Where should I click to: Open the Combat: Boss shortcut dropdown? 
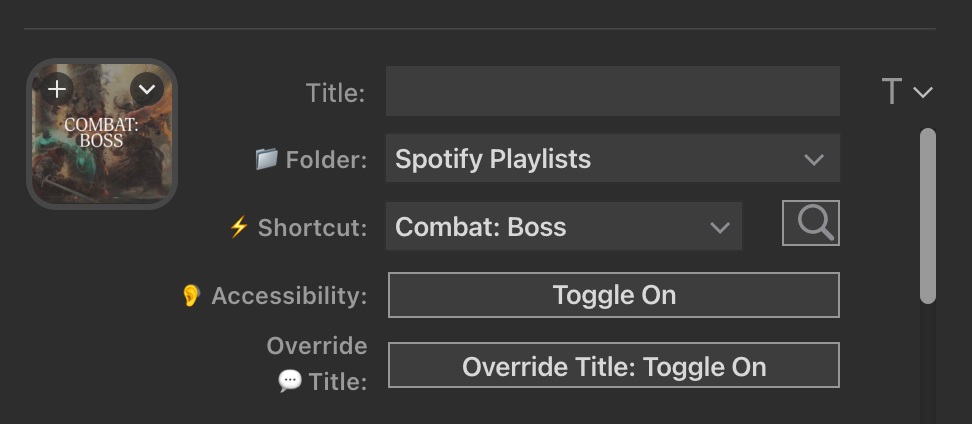(x=563, y=227)
